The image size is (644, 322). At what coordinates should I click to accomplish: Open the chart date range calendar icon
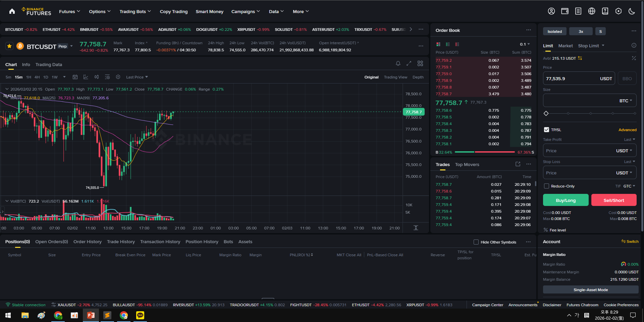point(75,77)
